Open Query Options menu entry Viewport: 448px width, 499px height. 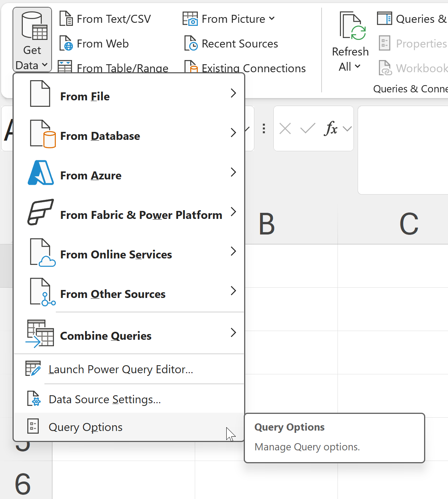pos(129,427)
